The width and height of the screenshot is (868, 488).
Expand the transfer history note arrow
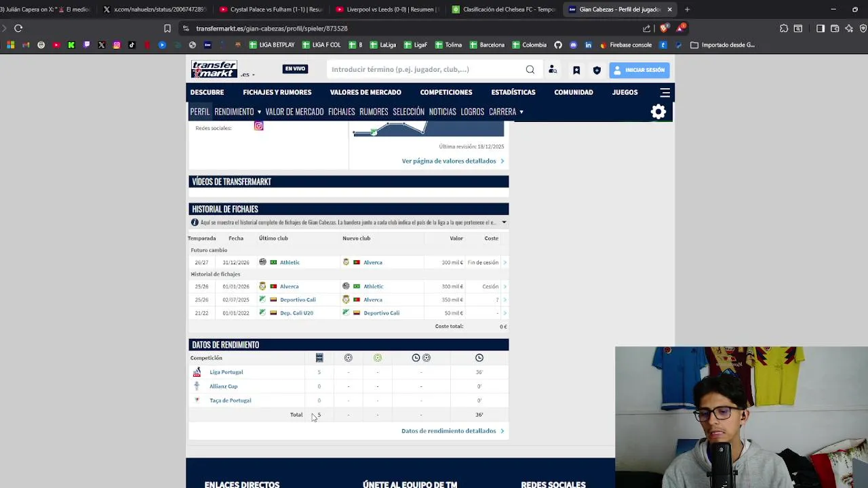(x=504, y=222)
